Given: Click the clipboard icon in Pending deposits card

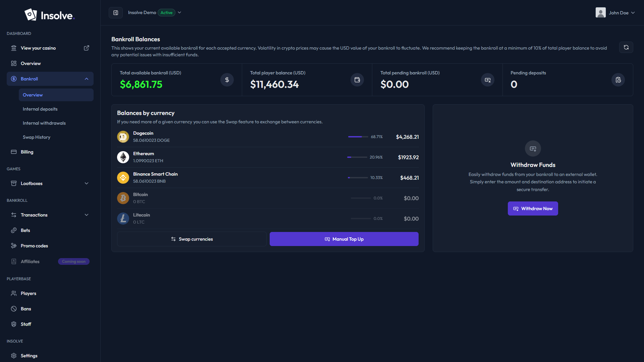Looking at the screenshot, I should coord(618,80).
